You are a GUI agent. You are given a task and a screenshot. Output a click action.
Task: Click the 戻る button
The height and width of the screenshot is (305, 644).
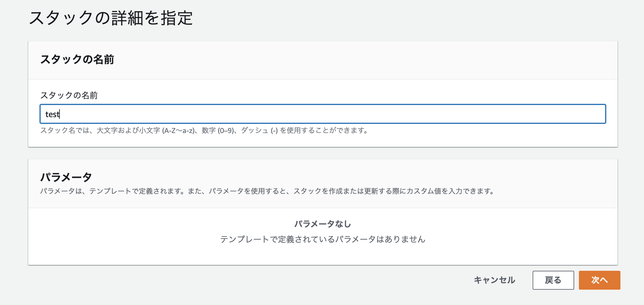(x=554, y=280)
